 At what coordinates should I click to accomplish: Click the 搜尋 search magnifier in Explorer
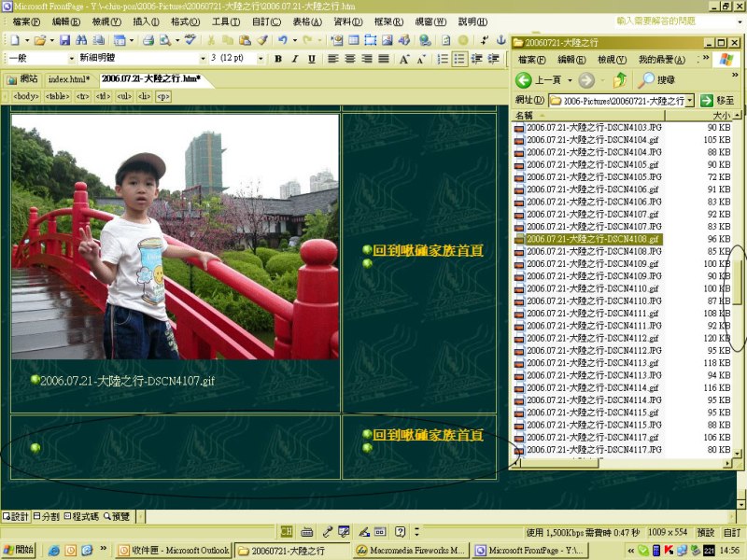click(656, 80)
